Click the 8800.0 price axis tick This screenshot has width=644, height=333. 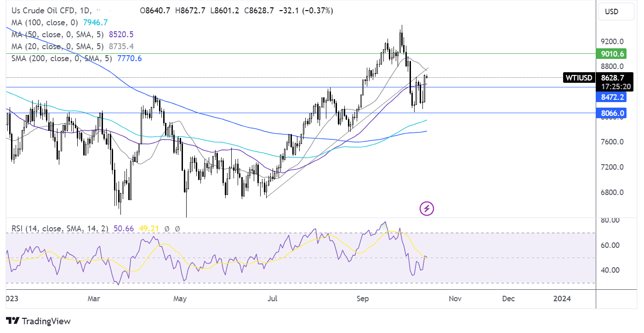tap(613, 66)
